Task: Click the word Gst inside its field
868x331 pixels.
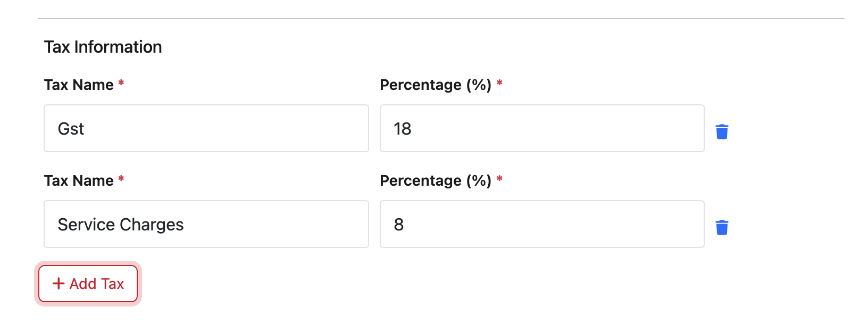Action: point(71,129)
